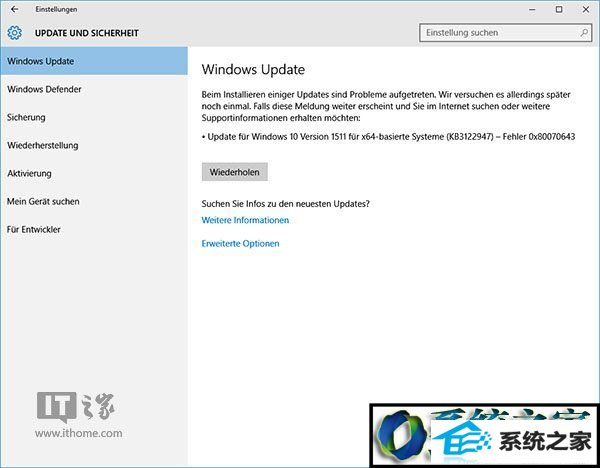The height and width of the screenshot is (468, 600).
Task: Click the settings gear icon
Action: (15, 33)
